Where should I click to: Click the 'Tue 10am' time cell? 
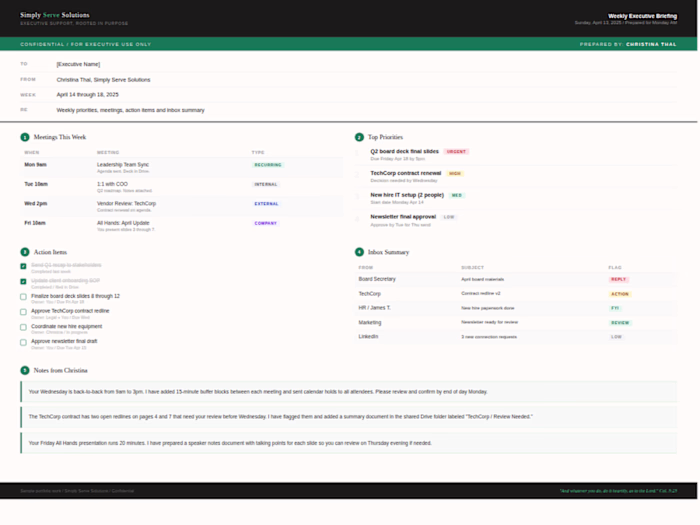pyautogui.click(x=36, y=184)
